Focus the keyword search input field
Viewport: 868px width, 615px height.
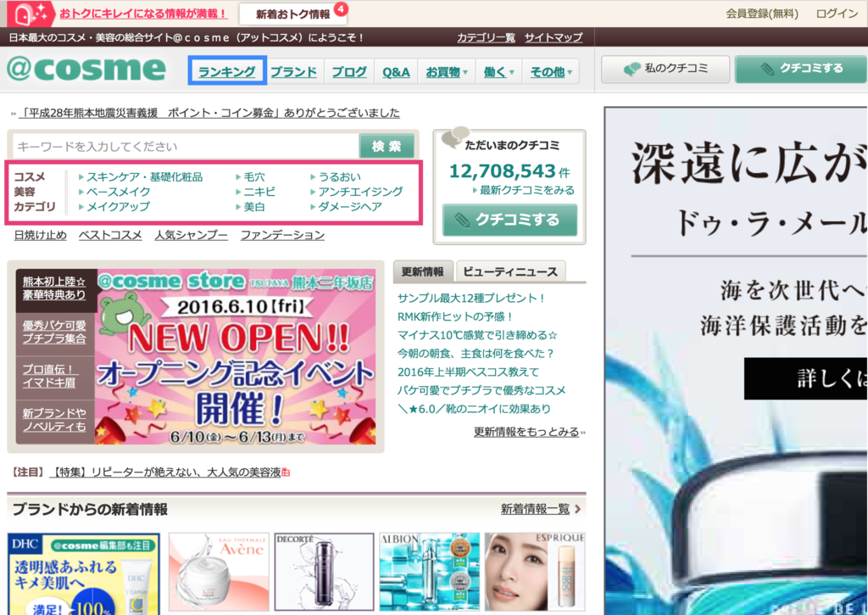click(186, 146)
